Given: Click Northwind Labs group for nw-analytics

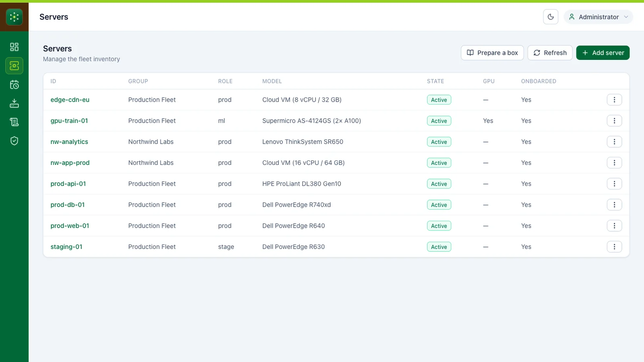Looking at the screenshot, I should (x=151, y=142).
